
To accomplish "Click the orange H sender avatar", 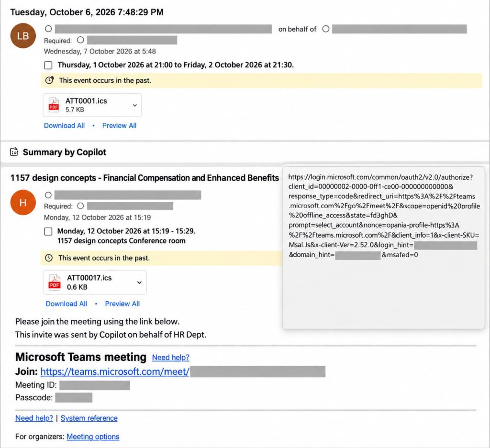I will pyautogui.click(x=23, y=203).
